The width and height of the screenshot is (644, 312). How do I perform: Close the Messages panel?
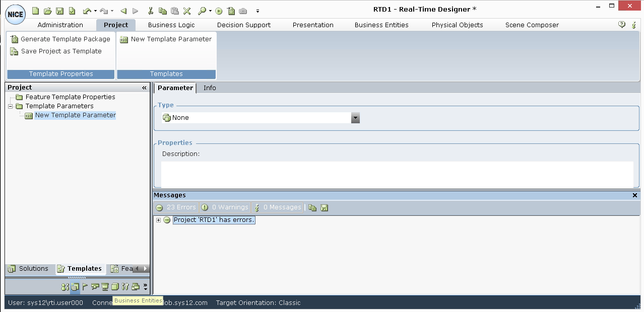click(635, 195)
